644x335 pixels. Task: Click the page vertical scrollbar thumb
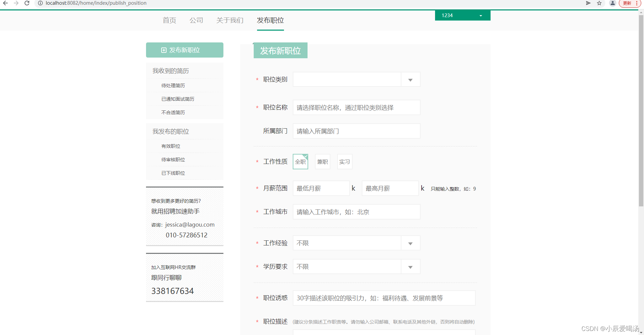[x=641, y=110]
